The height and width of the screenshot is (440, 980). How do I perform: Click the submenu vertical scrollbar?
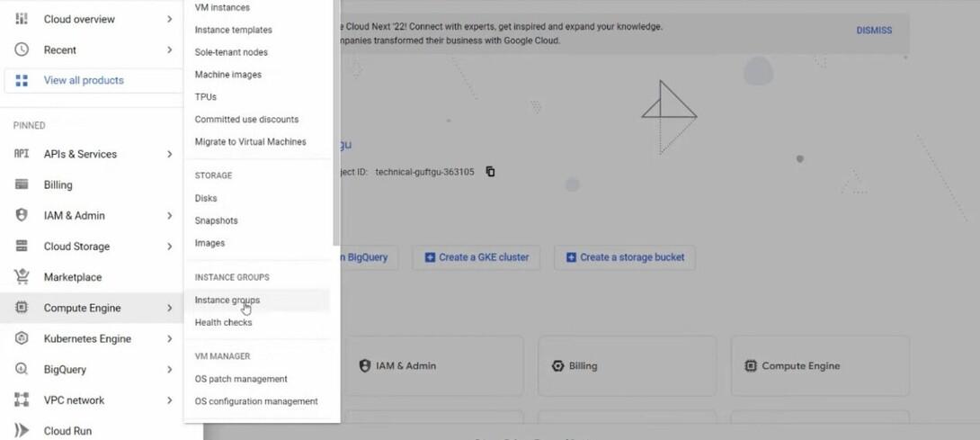pos(336,122)
